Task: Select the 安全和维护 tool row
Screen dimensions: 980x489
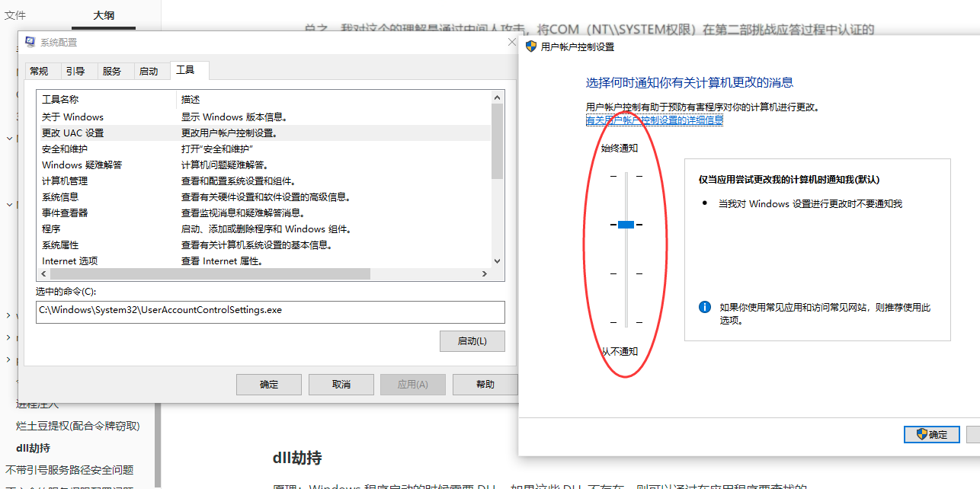Action: pos(264,149)
